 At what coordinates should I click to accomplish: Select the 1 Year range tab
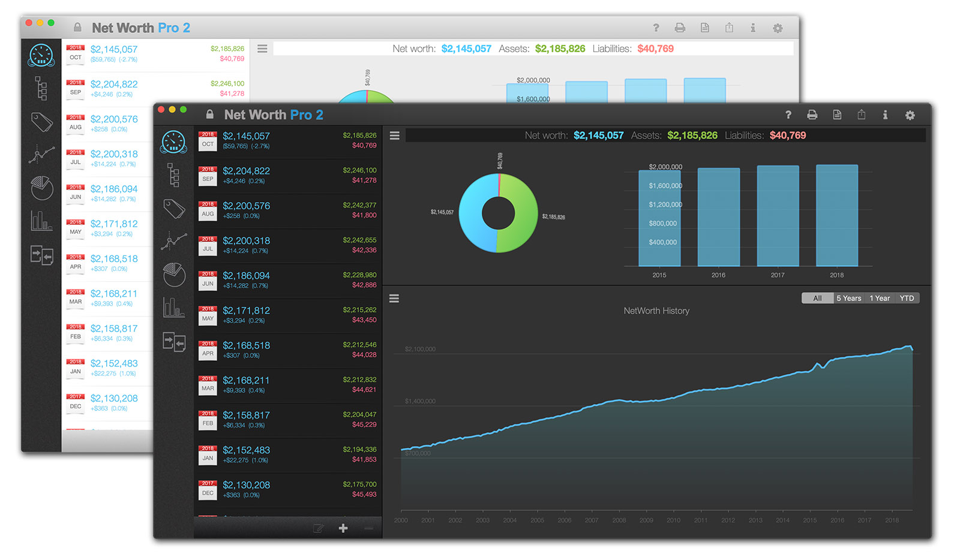coord(880,298)
